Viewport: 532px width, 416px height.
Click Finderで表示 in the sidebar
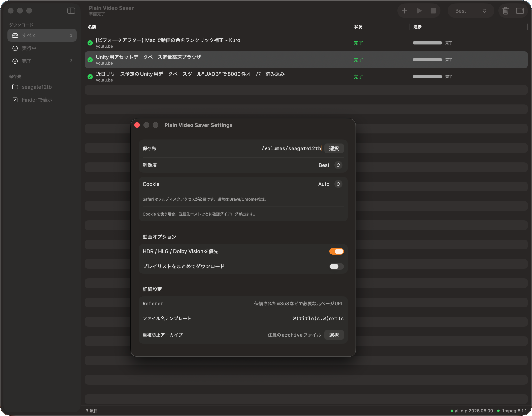click(42, 100)
